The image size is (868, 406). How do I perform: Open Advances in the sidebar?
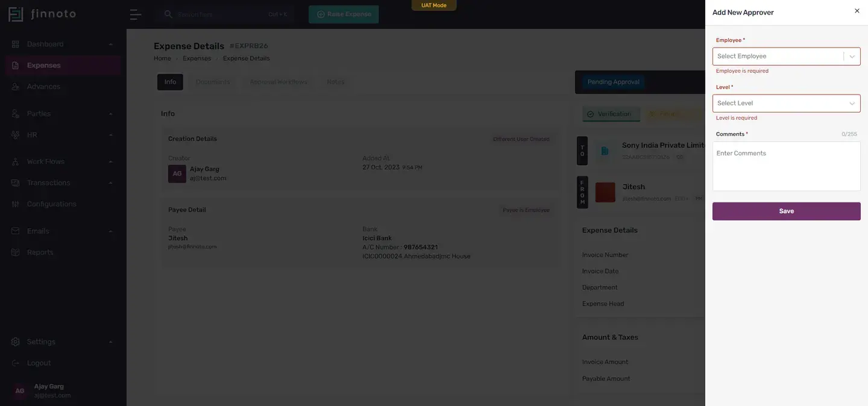pyautogui.click(x=63, y=87)
